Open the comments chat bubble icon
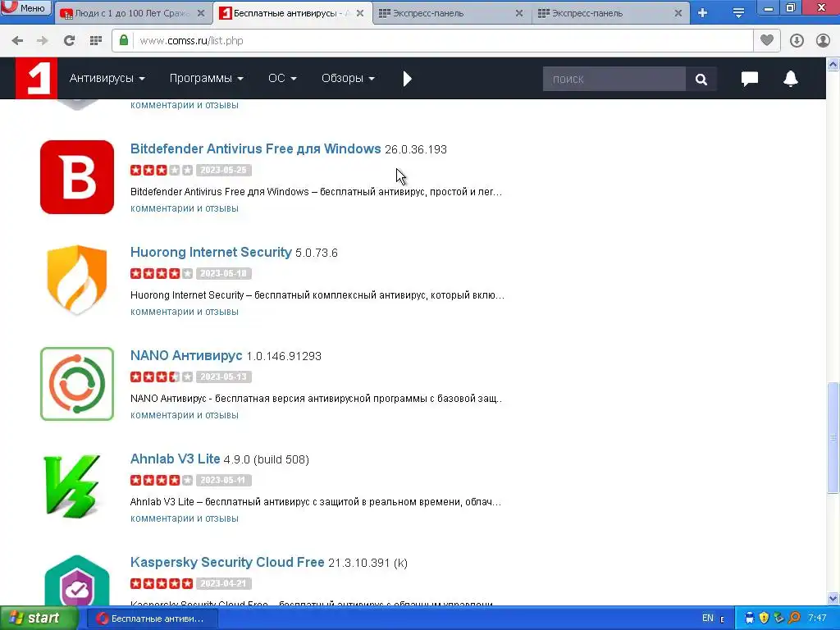Image resolution: width=840 pixels, height=630 pixels. click(x=750, y=79)
